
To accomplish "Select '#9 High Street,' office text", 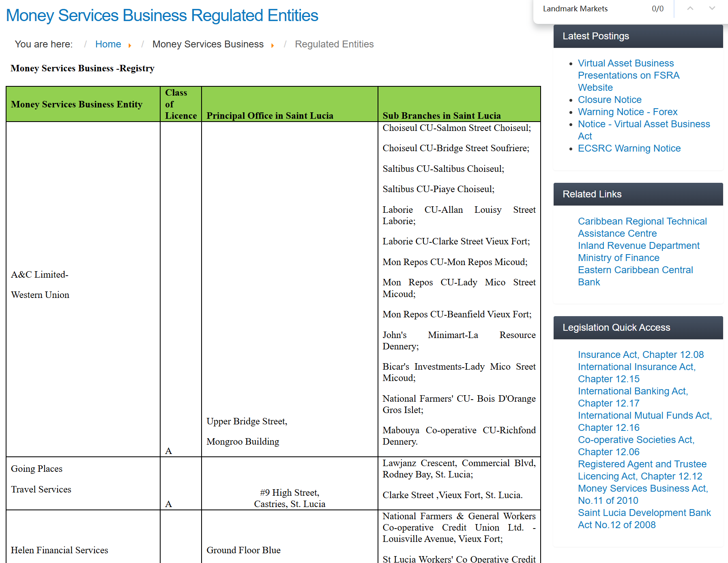I will coord(290,492).
